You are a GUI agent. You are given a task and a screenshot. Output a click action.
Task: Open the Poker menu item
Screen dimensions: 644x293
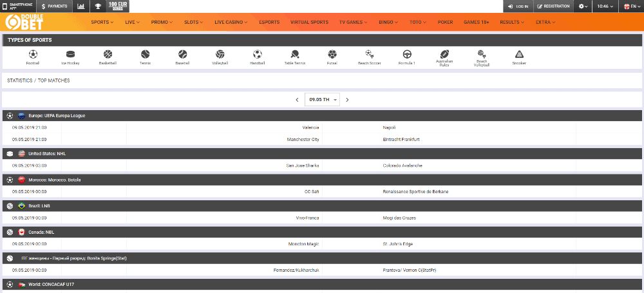(445, 22)
